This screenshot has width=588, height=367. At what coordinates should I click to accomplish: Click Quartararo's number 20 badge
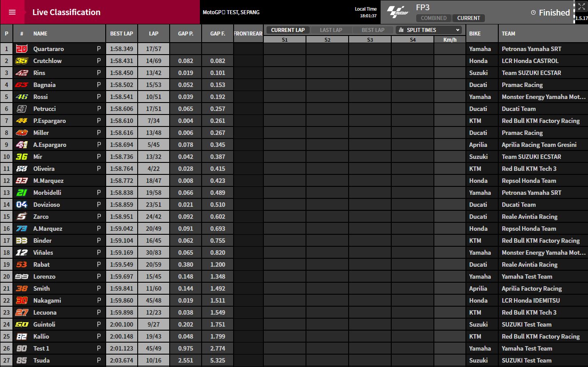pyautogui.click(x=21, y=49)
